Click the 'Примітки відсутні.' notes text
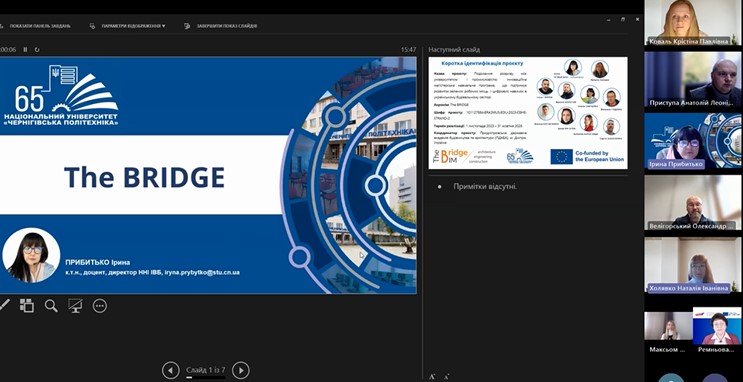The image size is (743, 382). click(x=485, y=187)
